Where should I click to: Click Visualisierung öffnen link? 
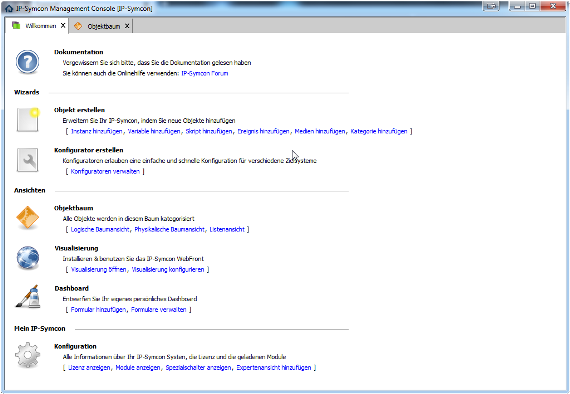point(99,269)
